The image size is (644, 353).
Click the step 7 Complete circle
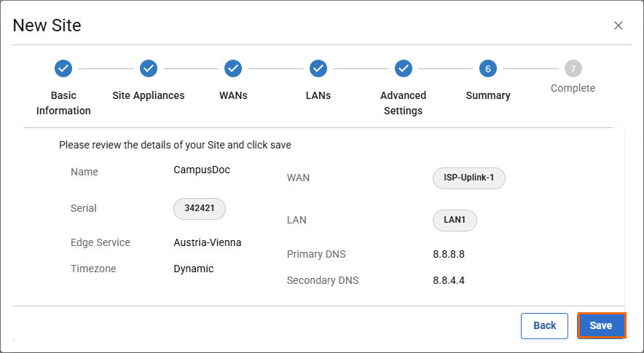(x=573, y=68)
